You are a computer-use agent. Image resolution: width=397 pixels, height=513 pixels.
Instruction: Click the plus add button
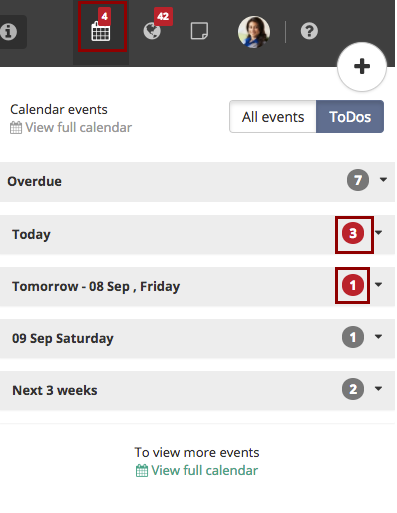[362, 66]
